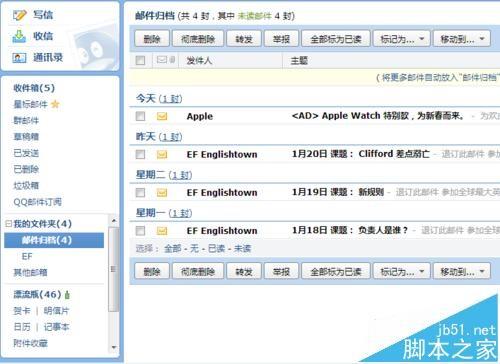Viewport: 500px width, 364px height.
Task: Click the star icon beside 星标邮件
Action: click(x=55, y=104)
